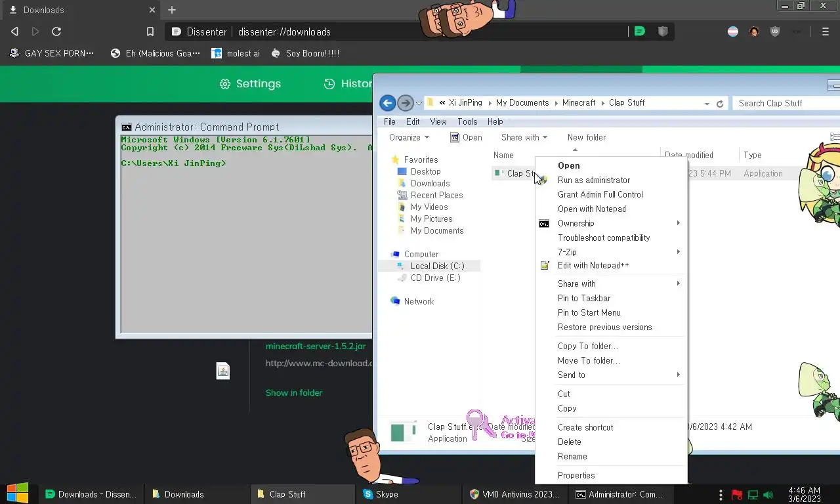The width and height of the screenshot is (840, 504).
Task: Open the Edit menu in Explorer
Action: pos(413,121)
